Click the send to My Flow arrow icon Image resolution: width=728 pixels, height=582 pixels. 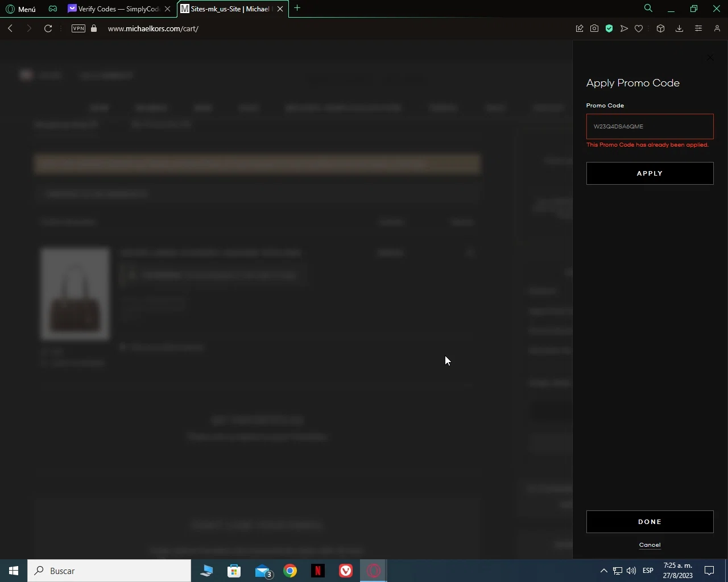[x=624, y=28]
